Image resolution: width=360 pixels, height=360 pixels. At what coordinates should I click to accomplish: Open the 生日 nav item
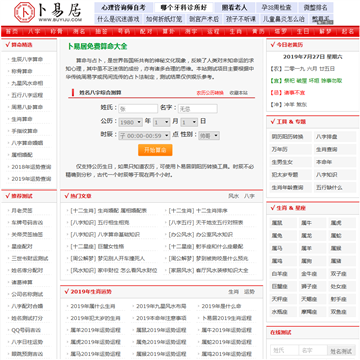tap(303, 32)
